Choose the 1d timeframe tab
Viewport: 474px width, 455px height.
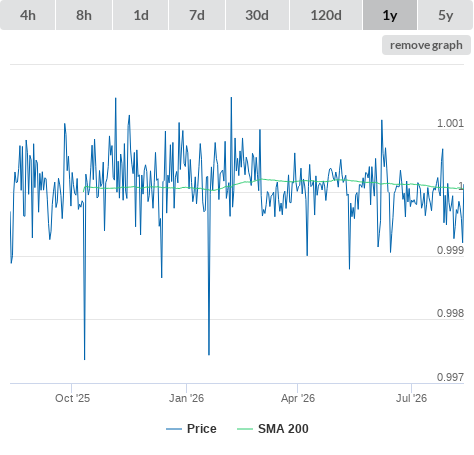141,15
